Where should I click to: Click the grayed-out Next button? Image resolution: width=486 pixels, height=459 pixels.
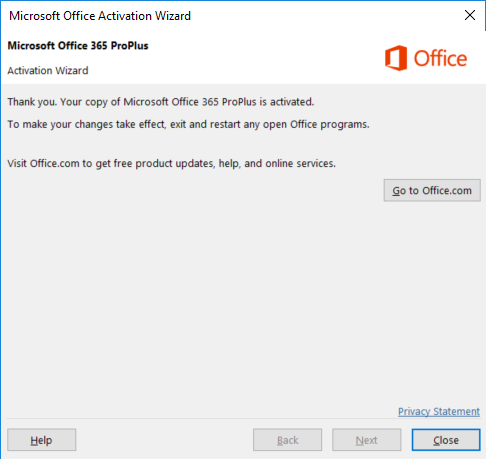pos(367,440)
